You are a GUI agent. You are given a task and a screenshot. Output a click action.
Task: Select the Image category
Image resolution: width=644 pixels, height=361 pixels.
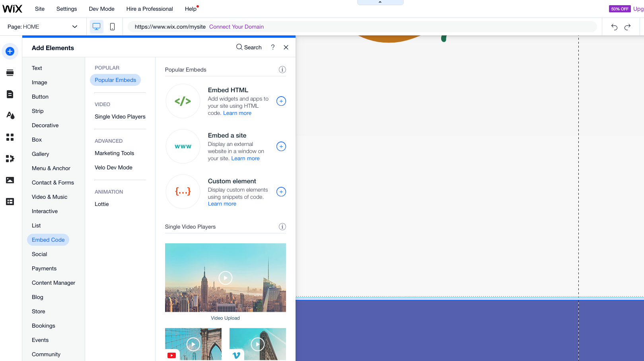pyautogui.click(x=39, y=82)
